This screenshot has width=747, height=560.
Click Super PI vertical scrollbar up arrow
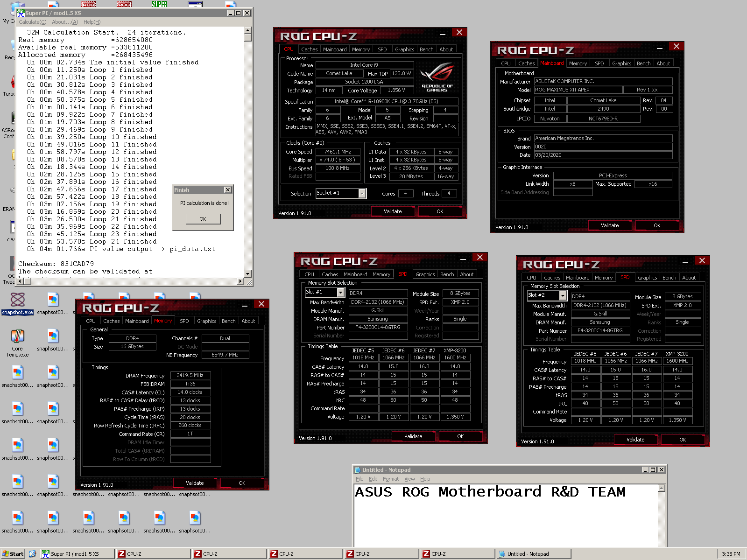pos(248,31)
